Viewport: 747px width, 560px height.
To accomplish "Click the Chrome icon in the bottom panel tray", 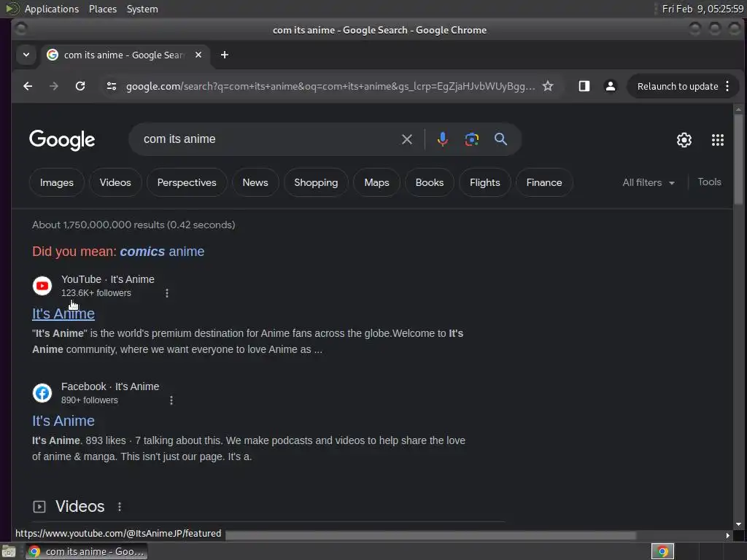I will coord(662,551).
